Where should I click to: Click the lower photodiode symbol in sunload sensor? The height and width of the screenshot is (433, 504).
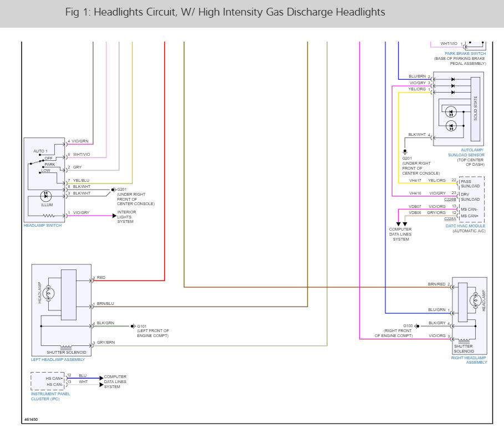coord(451,126)
